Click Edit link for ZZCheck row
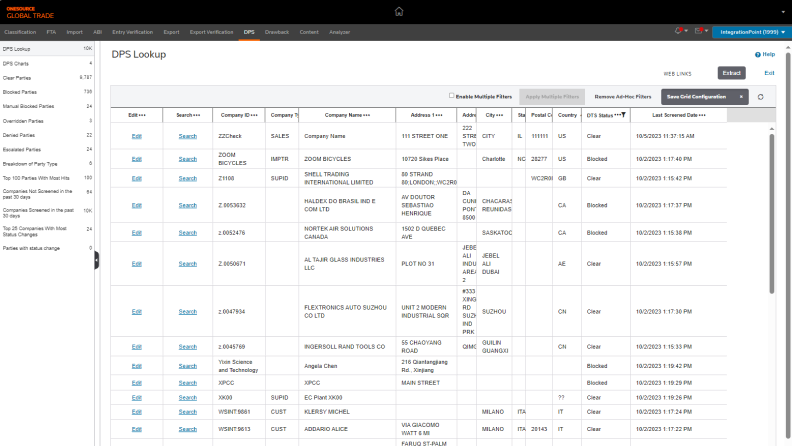The image size is (792, 446). pos(137,136)
